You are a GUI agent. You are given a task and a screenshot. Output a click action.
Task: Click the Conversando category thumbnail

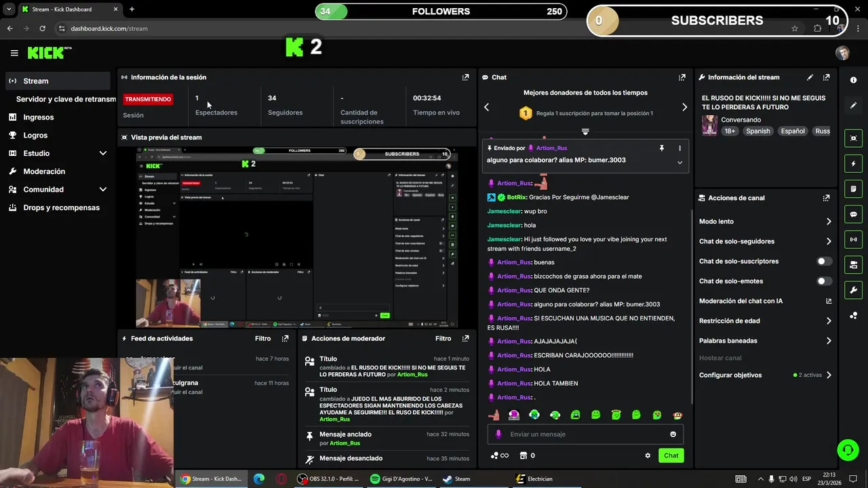pos(709,125)
